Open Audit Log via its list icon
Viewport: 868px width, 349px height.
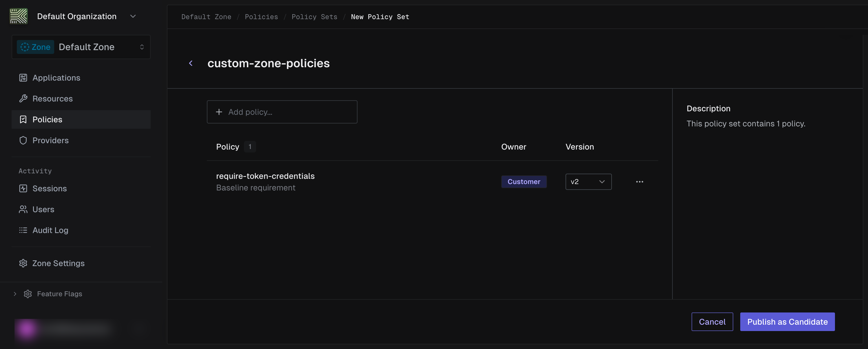23,230
